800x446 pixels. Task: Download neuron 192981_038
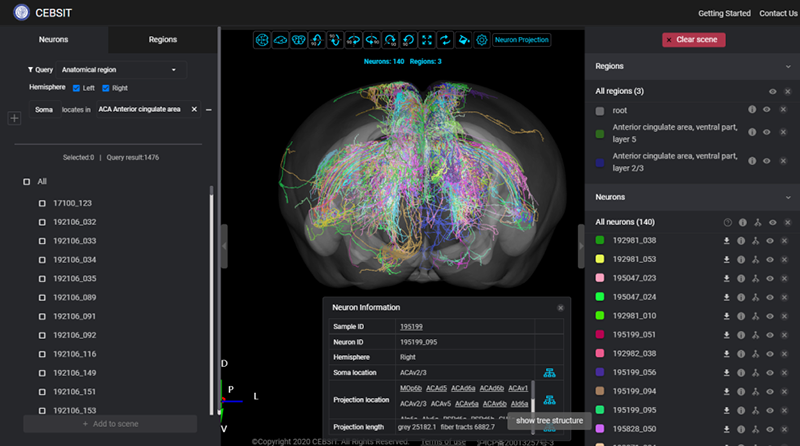click(x=726, y=240)
